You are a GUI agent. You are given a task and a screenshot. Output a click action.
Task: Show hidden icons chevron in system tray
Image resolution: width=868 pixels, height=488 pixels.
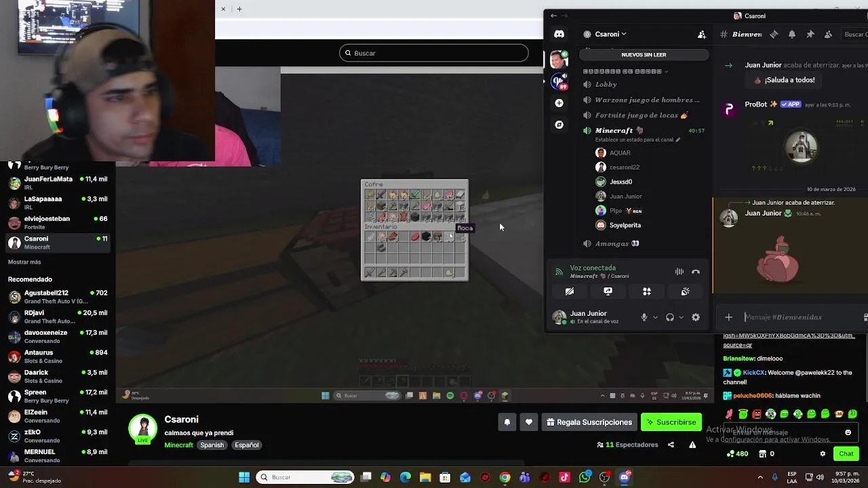(760, 477)
